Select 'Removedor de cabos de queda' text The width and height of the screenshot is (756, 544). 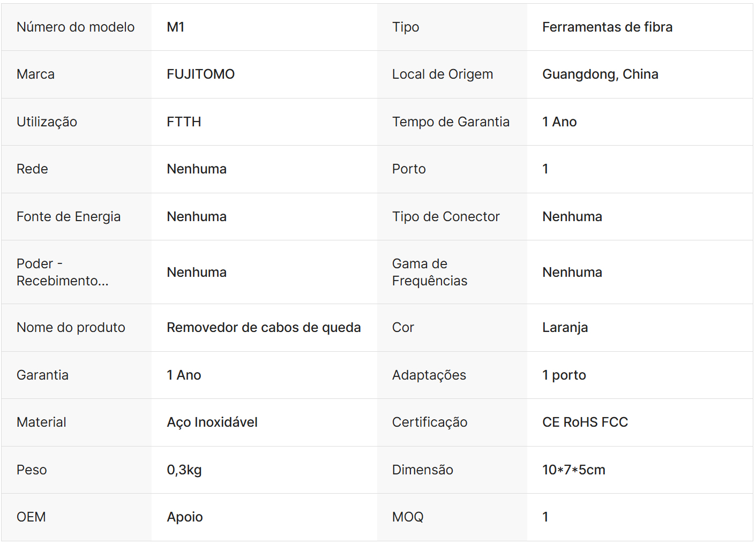point(264,328)
